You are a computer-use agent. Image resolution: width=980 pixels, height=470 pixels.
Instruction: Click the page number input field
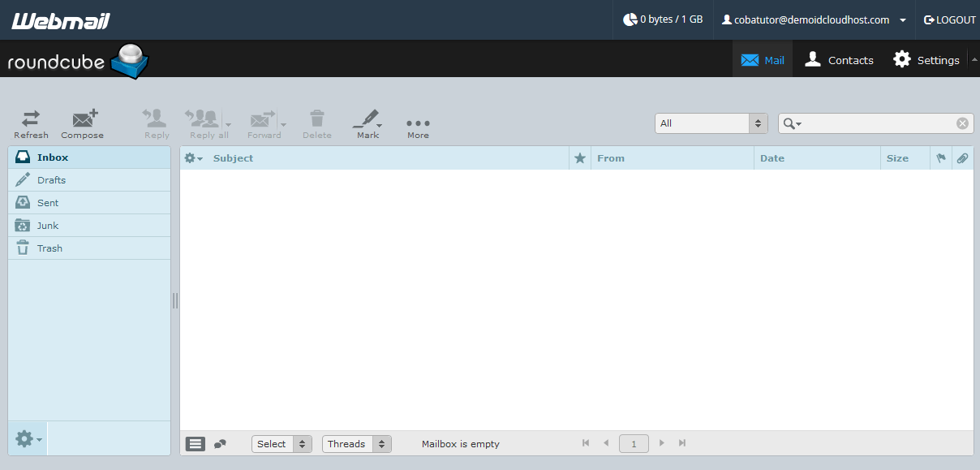634,443
